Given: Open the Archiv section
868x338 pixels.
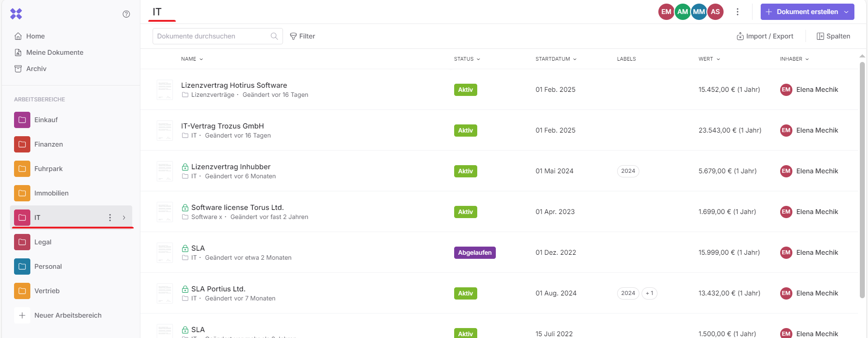Looking at the screenshot, I should click(36, 69).
